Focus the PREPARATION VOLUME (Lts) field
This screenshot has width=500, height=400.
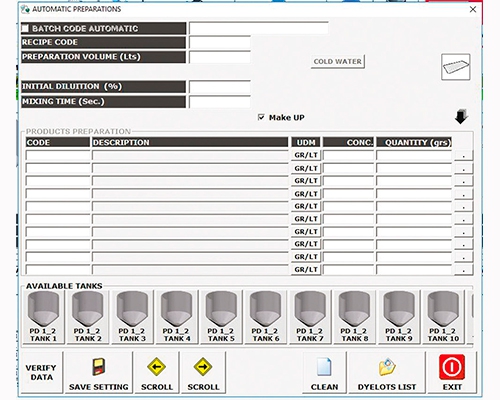[220, 57]
